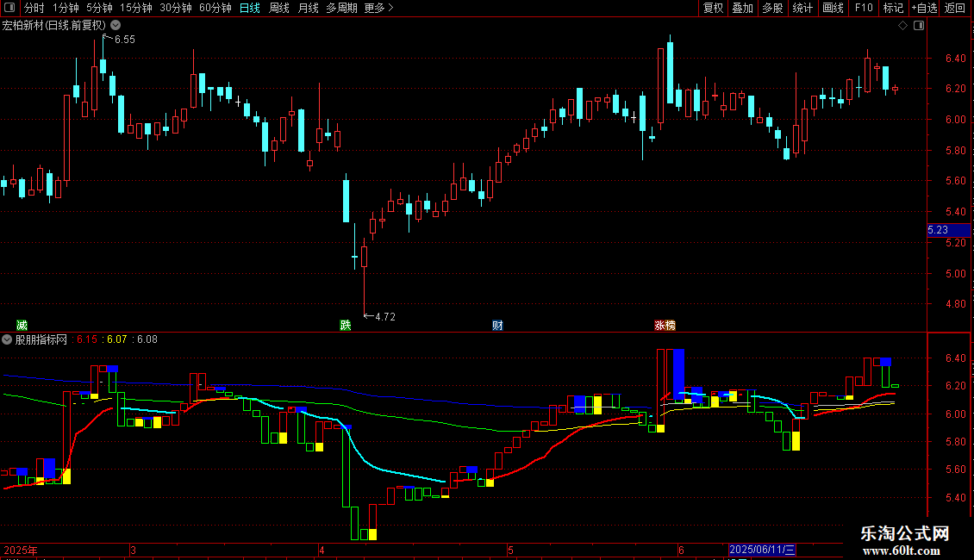Image resolution: width=974 pixels, height=560 pixels.
Task: Activate the 画线 drawing tools button
Action: 833,8
